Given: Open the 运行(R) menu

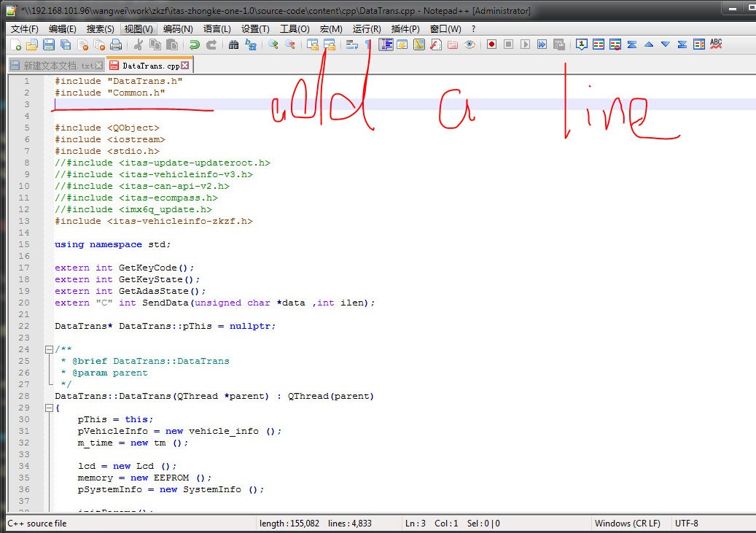Looking at the screenshot, I should [367, 29].
